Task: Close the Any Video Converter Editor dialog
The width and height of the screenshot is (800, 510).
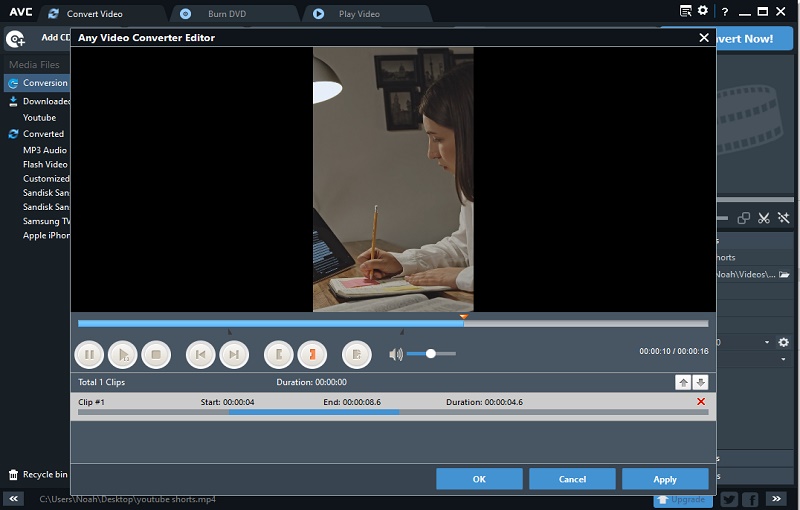Action: pyautogui.click(x=704, y=37)
